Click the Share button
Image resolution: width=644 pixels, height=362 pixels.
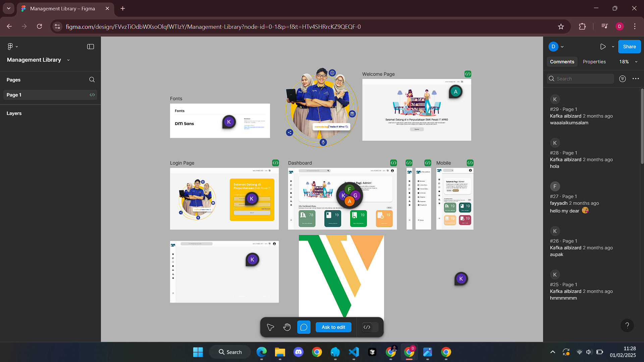(x=629, y=47)
